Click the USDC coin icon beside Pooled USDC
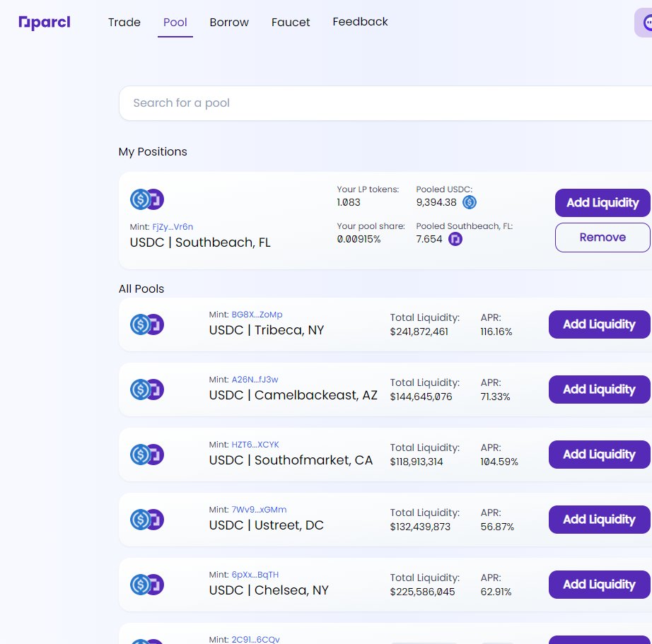This screenshot has height=644, width=652. tap(470, 202)
